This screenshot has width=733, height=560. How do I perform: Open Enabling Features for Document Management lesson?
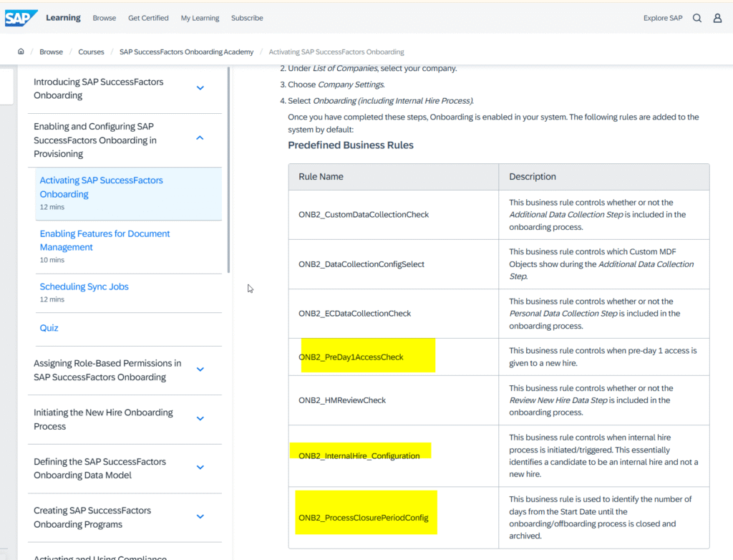(105, 240)
